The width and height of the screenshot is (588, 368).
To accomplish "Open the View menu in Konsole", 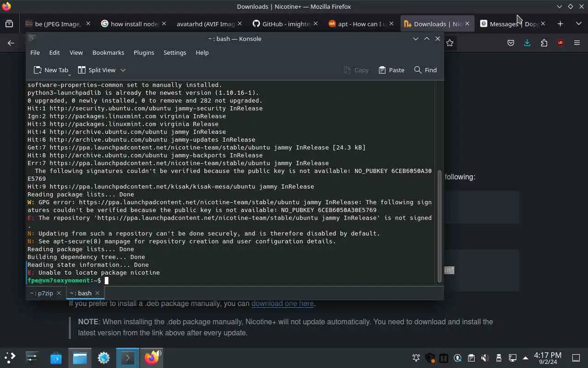I will [x=76, y=52].
